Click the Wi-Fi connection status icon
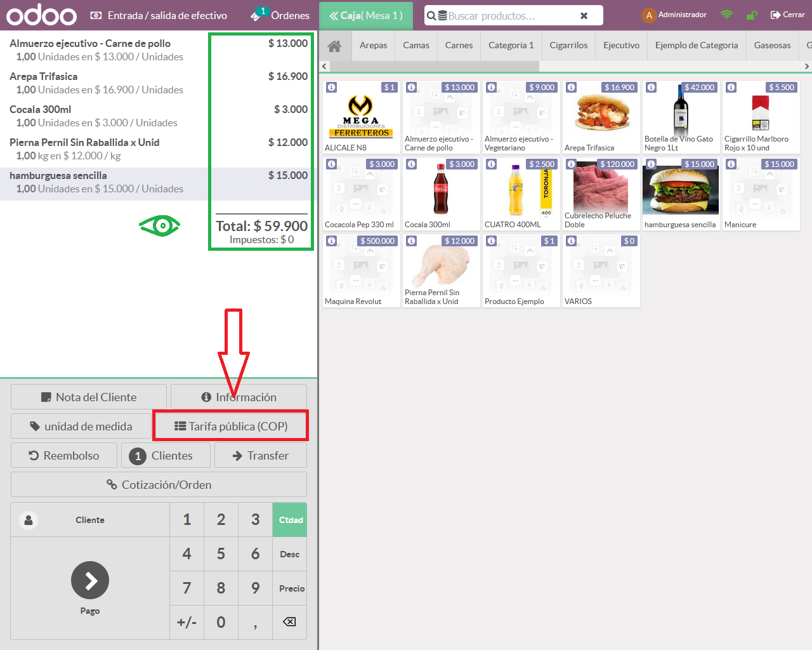Viewport: 812px width, 650px height. tap(727, 15)
